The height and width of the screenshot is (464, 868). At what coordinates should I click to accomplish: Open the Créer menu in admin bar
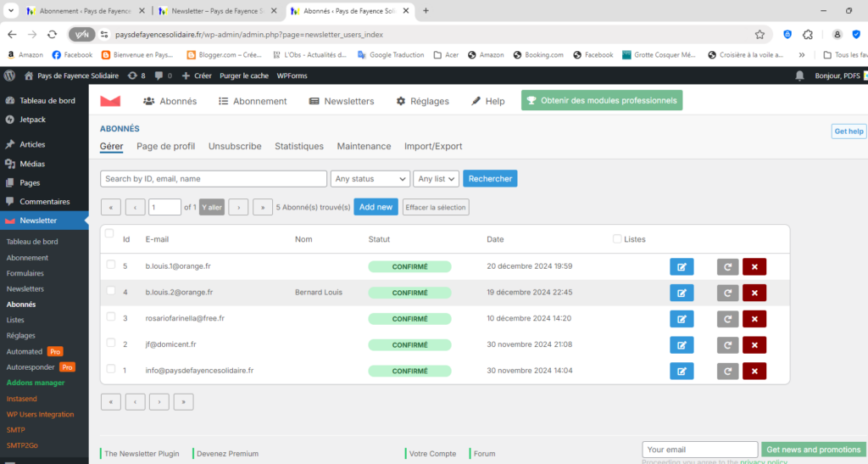point(197,75)
